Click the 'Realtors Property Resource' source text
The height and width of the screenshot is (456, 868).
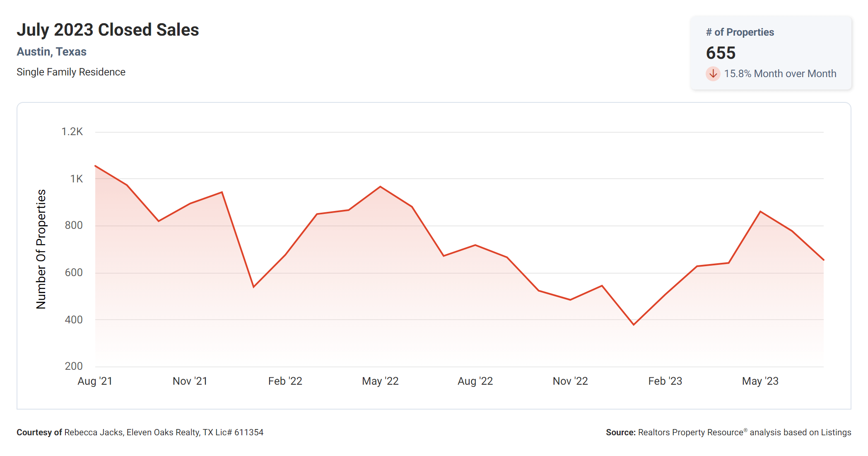[x=690, y=432]
